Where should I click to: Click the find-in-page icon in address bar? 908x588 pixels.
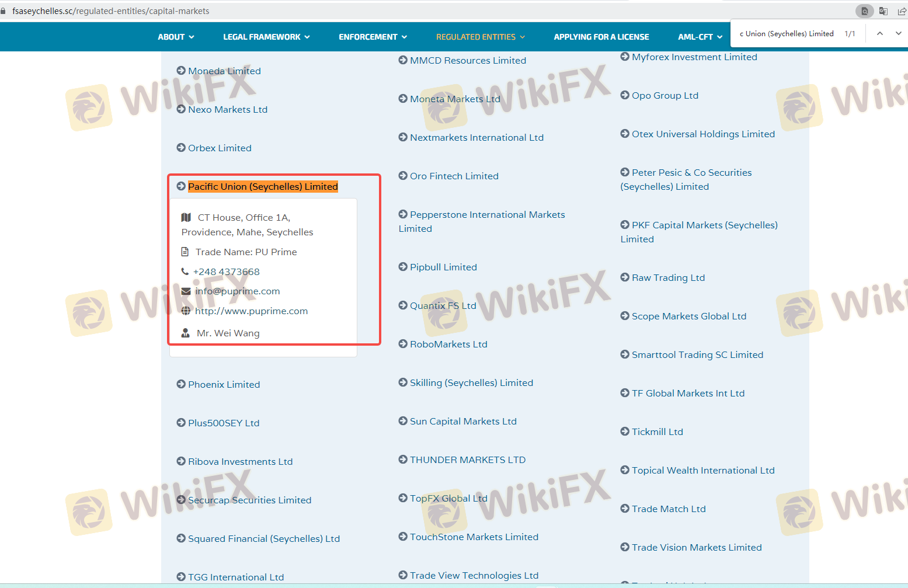(x=864, y=11)
